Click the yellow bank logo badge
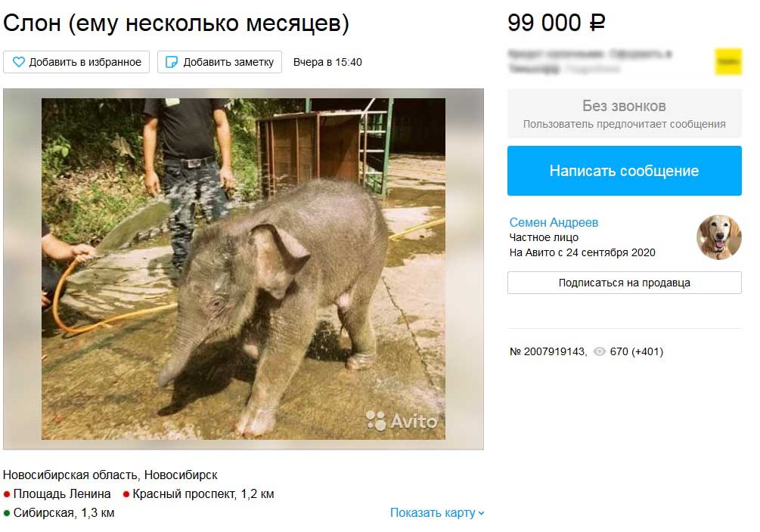 [728, 61]
